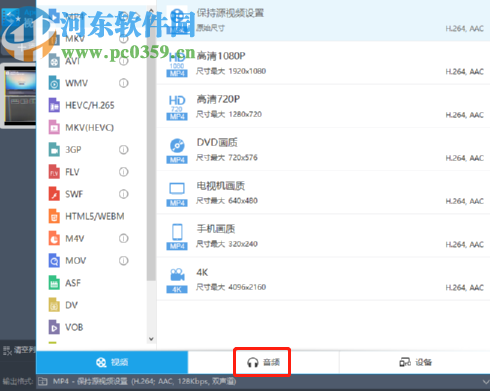Select the FLV format icon
Screen dimensions: 490x391
[x=54, y=172]
